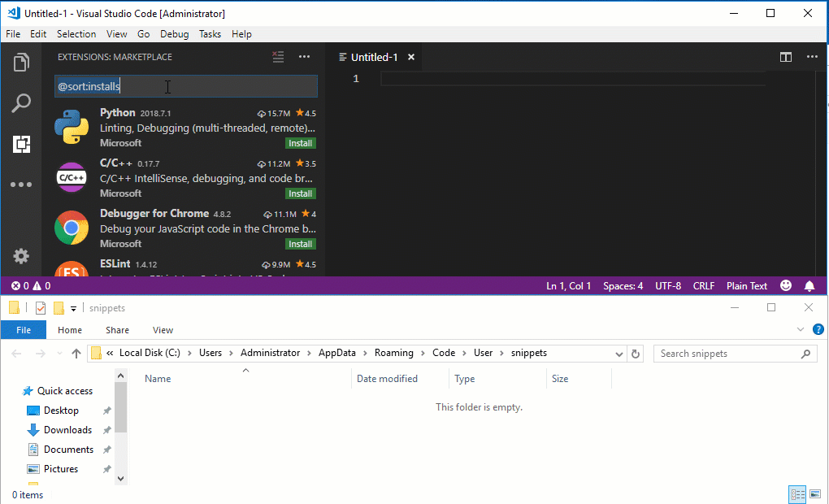Open the Help menu

(241, 34)
